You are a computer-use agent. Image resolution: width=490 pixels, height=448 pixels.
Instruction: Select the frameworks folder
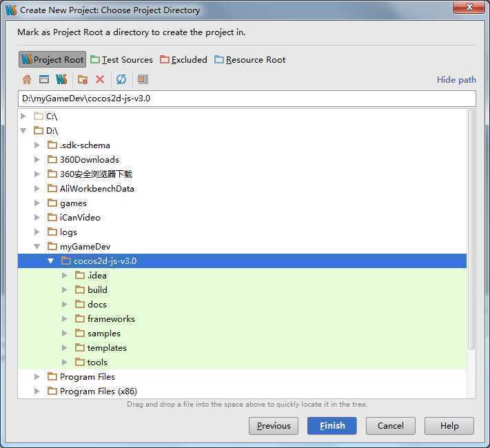click(x=105, y=318)
